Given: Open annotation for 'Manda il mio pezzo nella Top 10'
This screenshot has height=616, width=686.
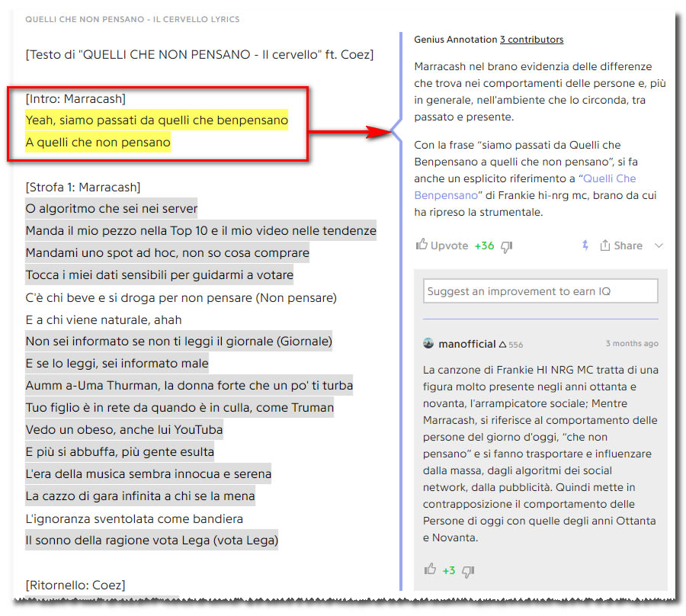Looking at the screenshot, I should 200,230.
